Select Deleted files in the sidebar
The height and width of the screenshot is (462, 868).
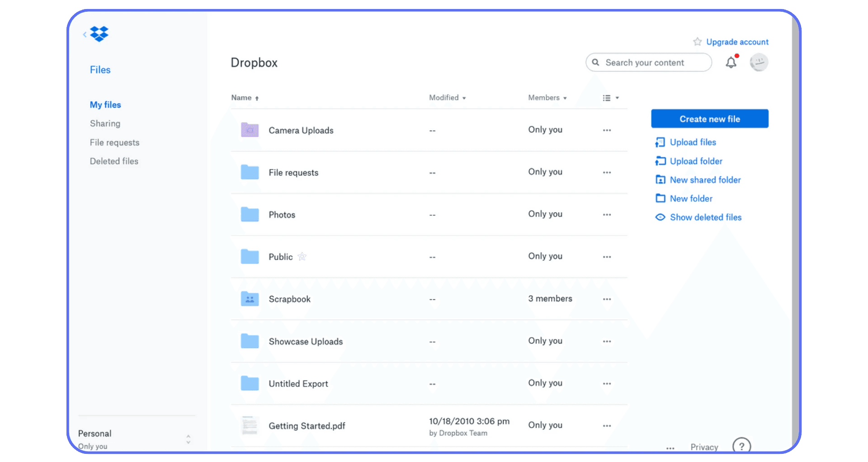coord(114,161)
